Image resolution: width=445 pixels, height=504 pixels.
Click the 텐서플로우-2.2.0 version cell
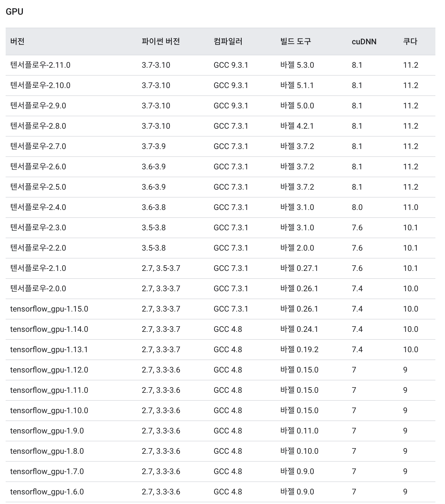(38, 248)
